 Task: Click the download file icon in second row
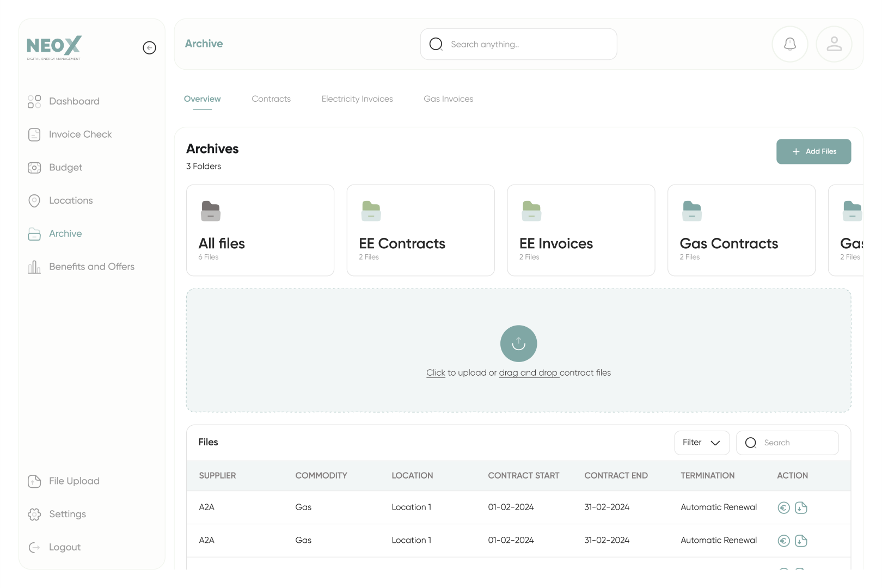(801, 541)
